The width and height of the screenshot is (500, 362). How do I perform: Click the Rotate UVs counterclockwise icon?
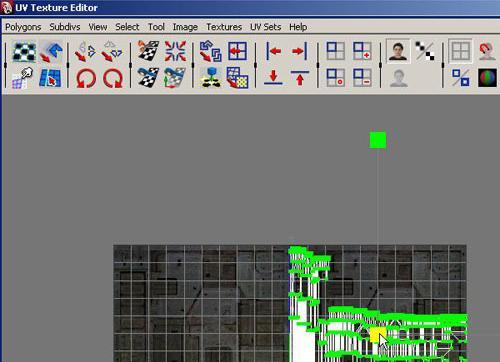tap(86, 78)
